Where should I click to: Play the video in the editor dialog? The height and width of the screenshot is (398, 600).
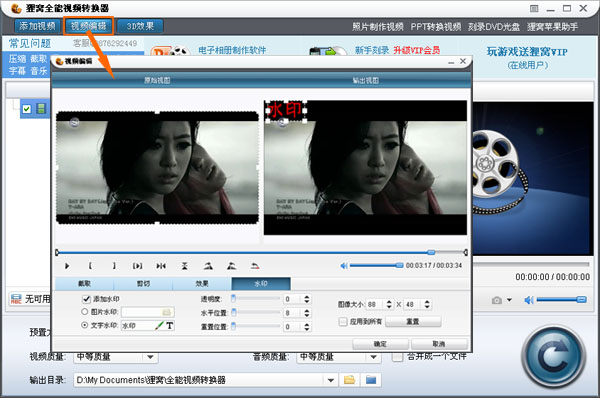[x=67, y=266]
